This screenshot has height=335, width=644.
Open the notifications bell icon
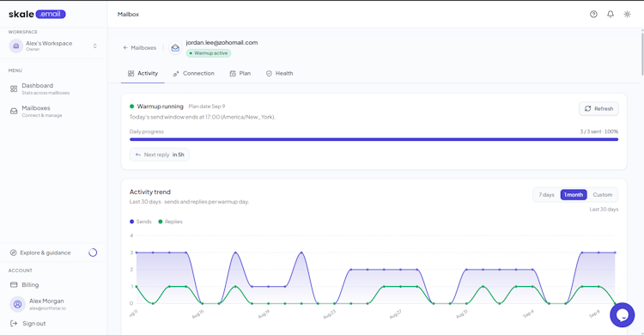click(x=611, y=14)
